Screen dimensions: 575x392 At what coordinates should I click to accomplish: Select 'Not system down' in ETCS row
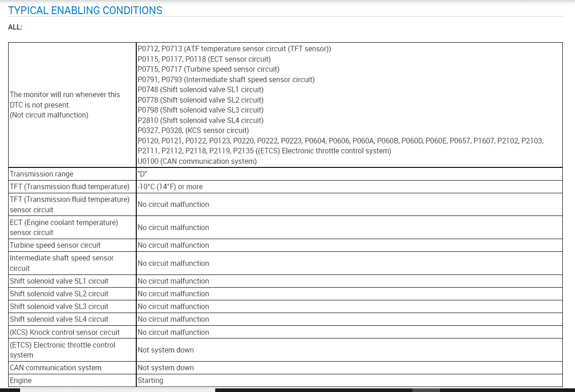tap(166, 350)
